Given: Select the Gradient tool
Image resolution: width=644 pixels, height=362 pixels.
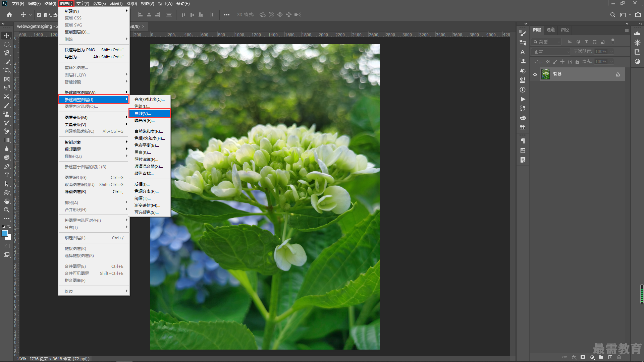Looking at the screenshot, I should point(7,140).
